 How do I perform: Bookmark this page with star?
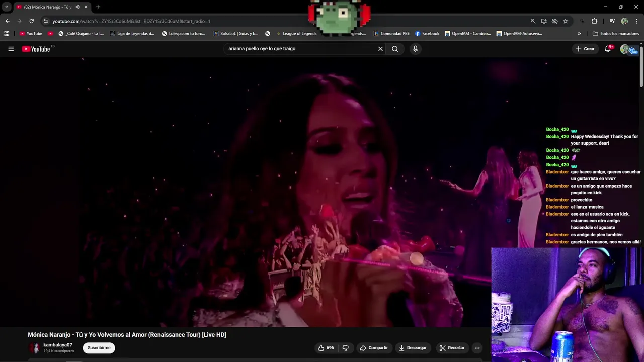[566, 21]
